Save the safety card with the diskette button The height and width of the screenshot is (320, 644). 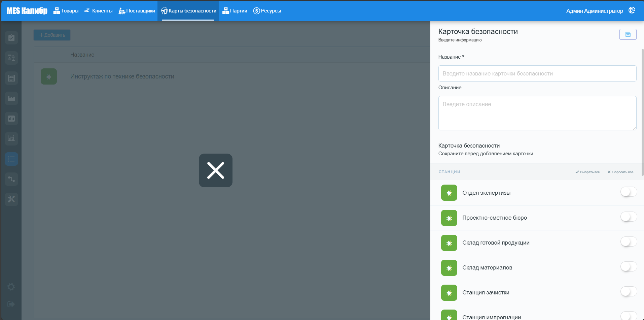click(628, 34)
